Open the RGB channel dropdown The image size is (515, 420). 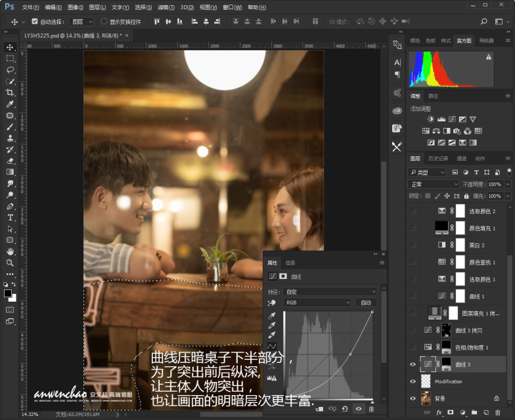coord(317,303)
